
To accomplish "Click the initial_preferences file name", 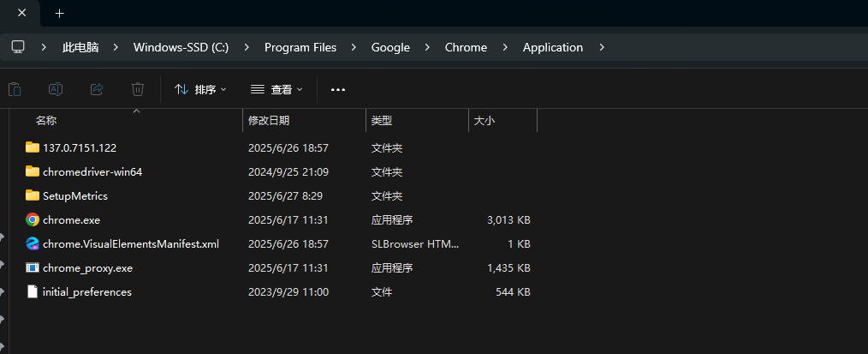I will (87, 292).
